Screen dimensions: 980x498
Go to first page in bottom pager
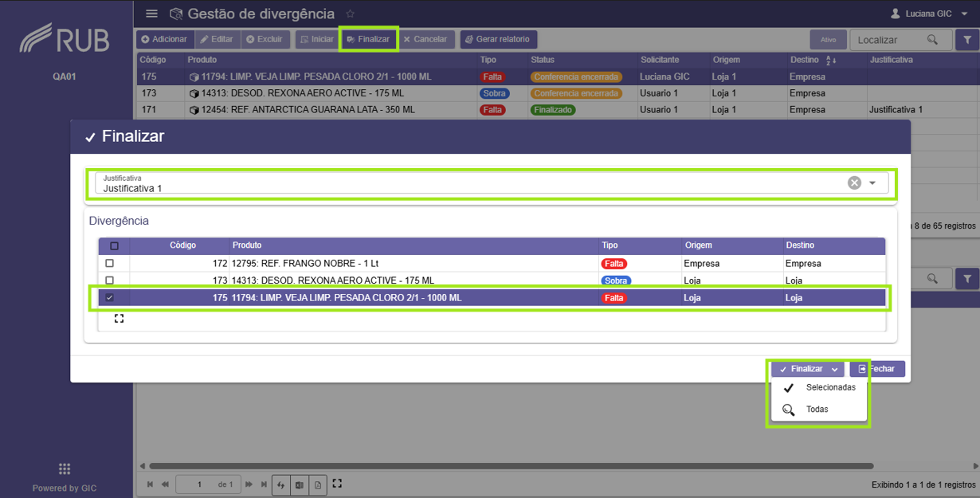tap(150, 484)
